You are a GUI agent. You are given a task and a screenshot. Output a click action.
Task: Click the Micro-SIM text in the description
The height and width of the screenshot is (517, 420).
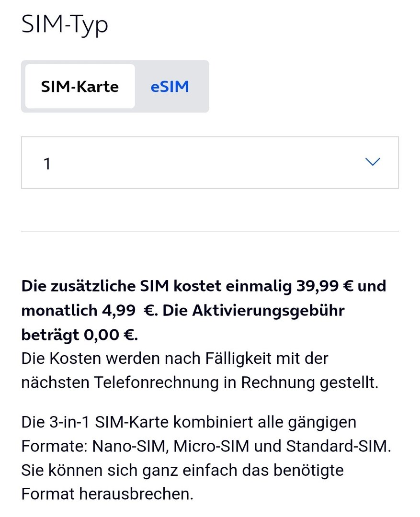[x=210, y=446]
